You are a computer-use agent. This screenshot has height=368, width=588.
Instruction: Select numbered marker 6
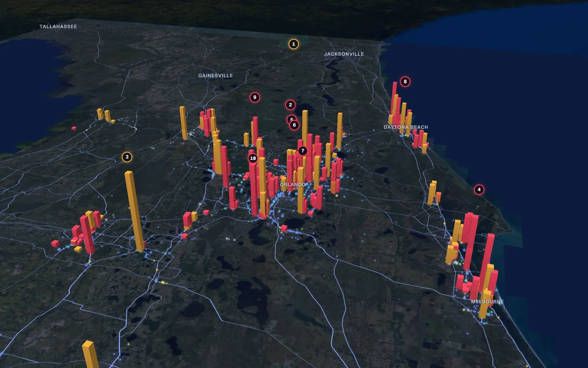[294, 125]
